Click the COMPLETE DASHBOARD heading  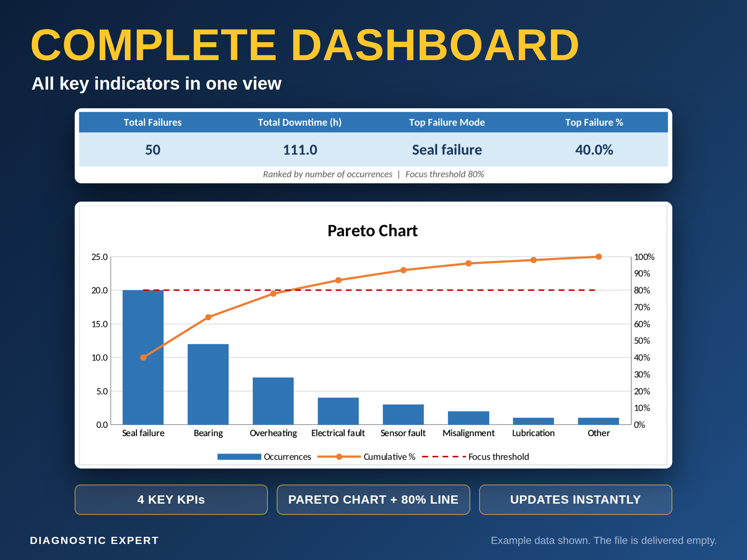(x=305, y=45)
